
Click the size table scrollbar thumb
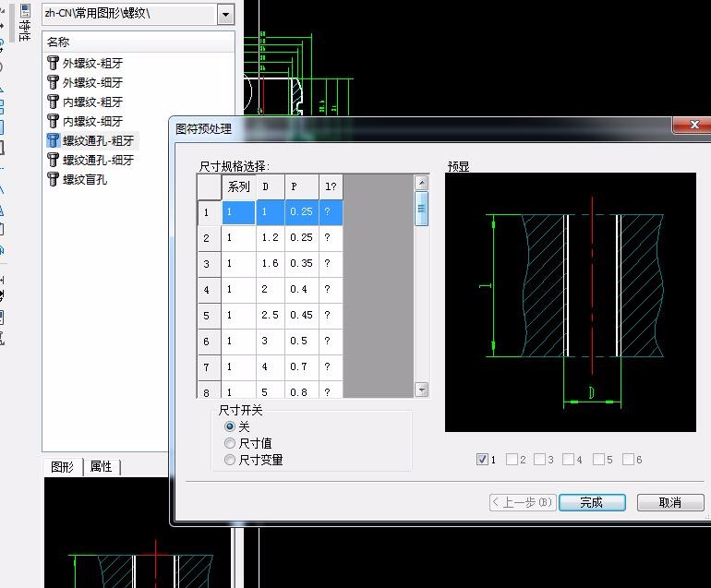point(422,209)
